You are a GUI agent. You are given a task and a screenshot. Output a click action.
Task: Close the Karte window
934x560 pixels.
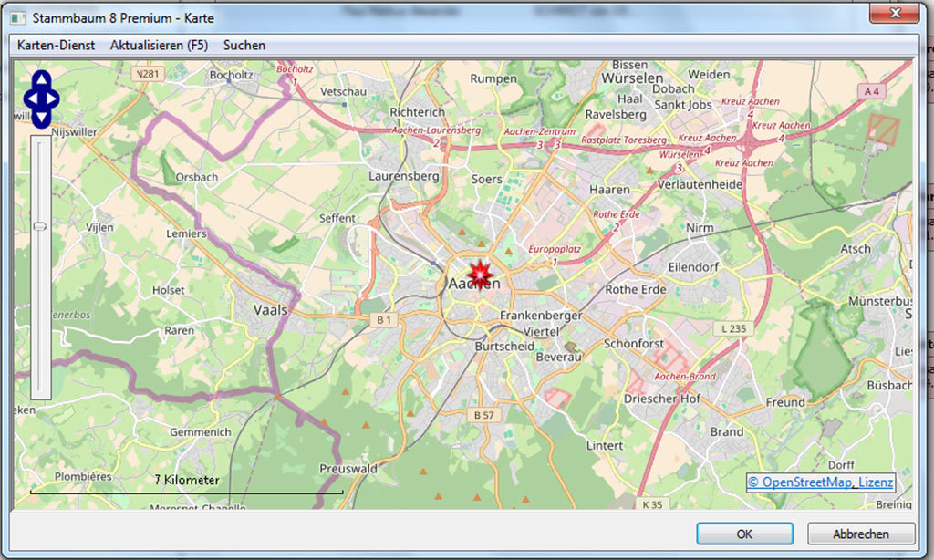[x=894, y=13]
